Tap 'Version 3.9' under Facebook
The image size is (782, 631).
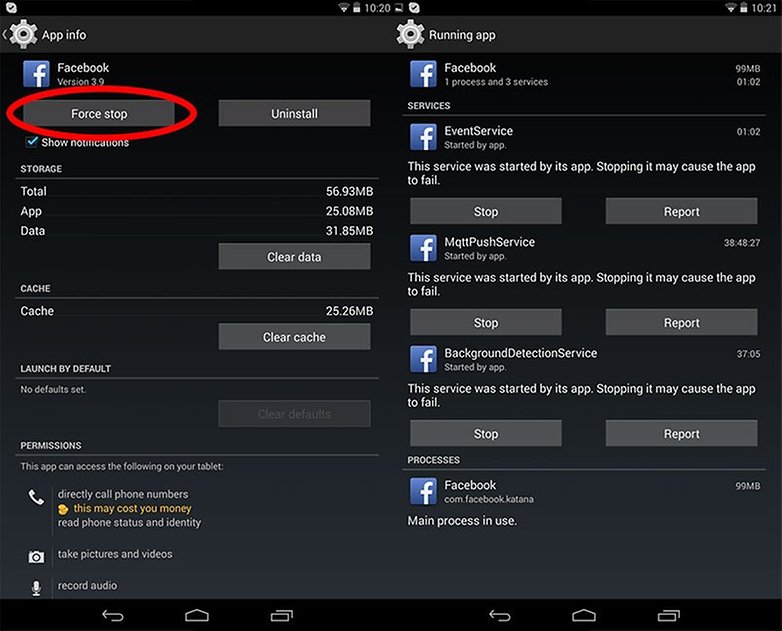pyautogui.click(x=80, y=82)
